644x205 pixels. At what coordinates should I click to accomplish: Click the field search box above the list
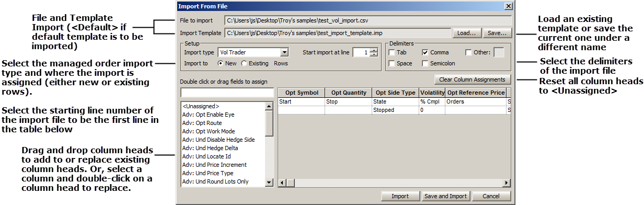click(x=227, y=93)
